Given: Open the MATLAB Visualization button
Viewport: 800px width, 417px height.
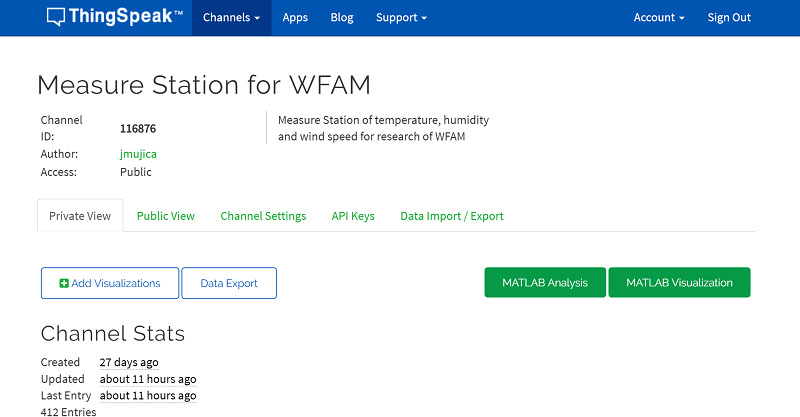Looking at the screenshot, I should click(x=679, y=282).
